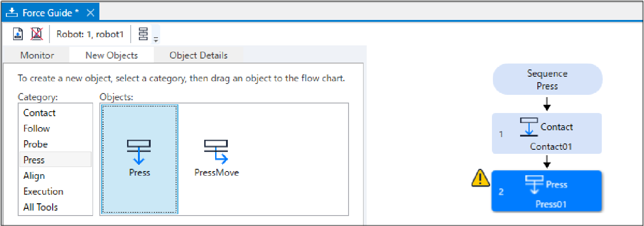Switch to the Object Details tab

point(198,55)
